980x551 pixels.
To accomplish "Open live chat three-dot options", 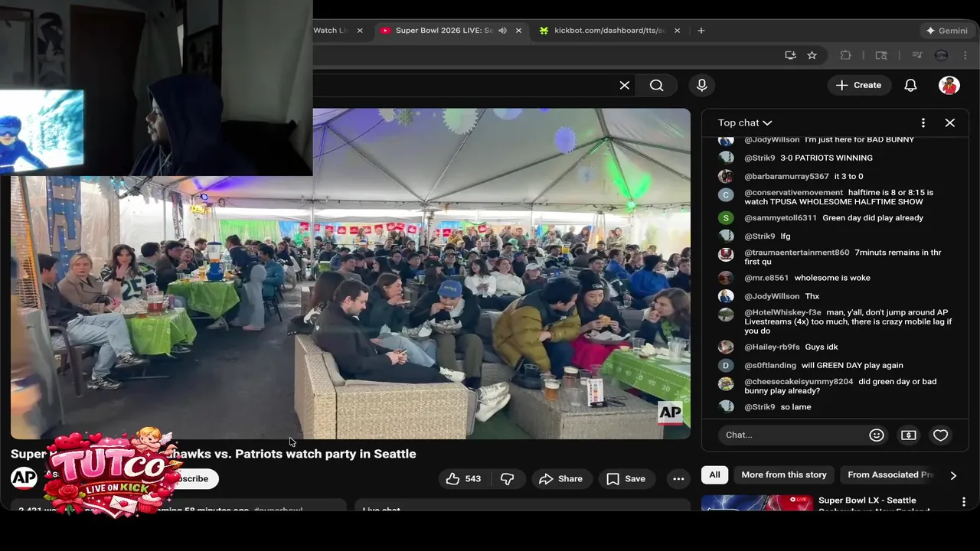I will [x=923, y=122].
